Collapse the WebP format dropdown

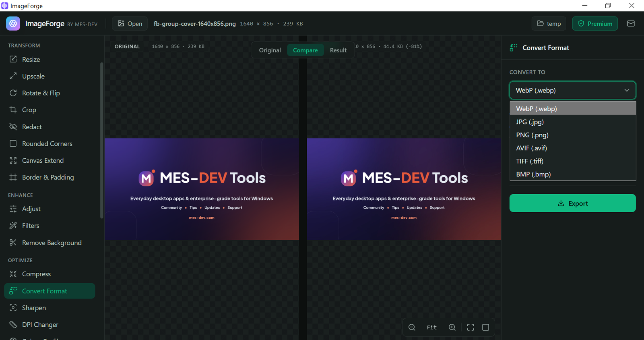[572, 90]
